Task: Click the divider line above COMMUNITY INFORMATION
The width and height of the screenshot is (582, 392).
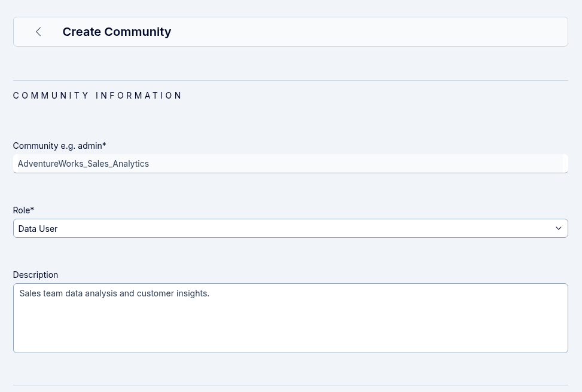Action: click(x=290, y=80)
